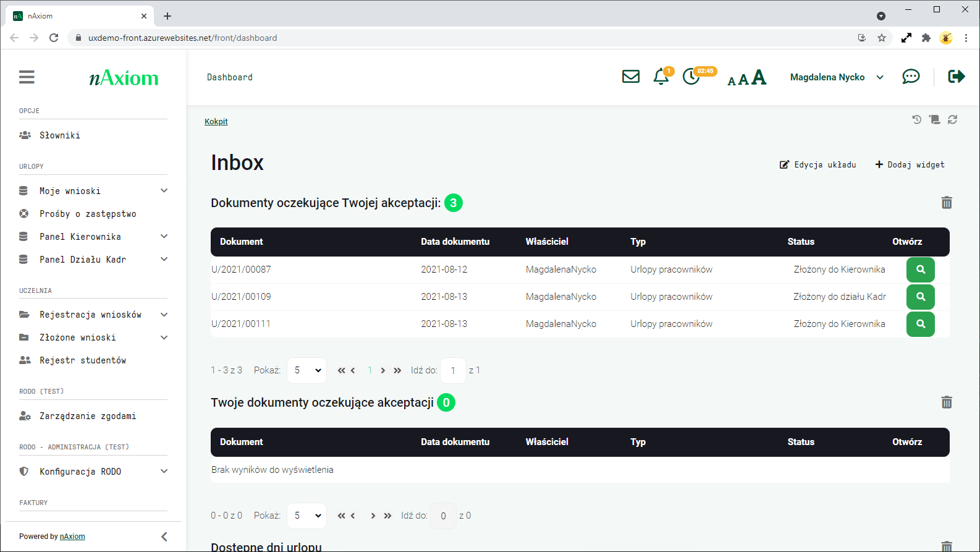This screenshot has height=552, width=980.
Task: Click document number U/2021/00111
Action: point(241,324)
